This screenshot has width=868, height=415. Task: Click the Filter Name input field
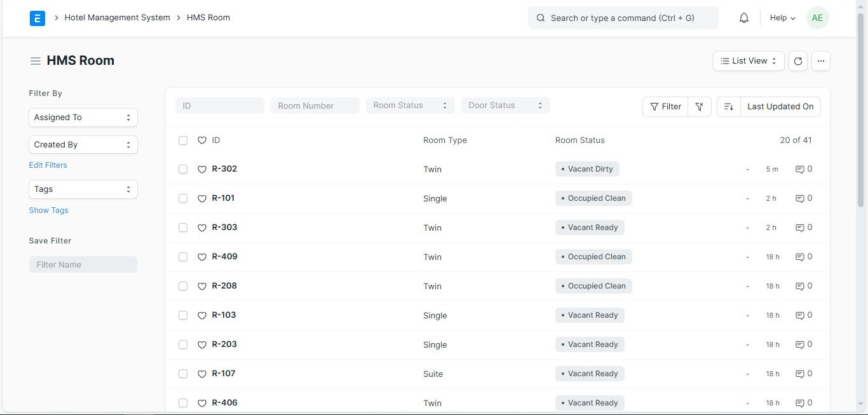click(x=83, y=264)
